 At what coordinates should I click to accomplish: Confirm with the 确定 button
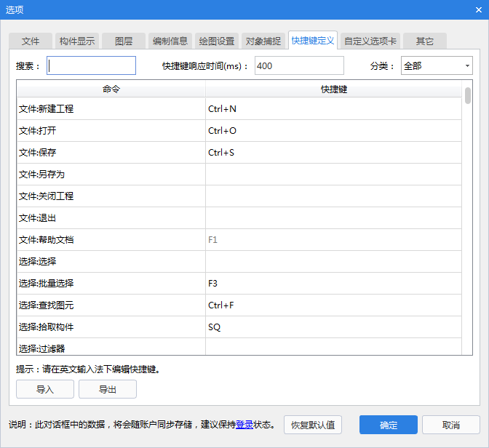389,425
